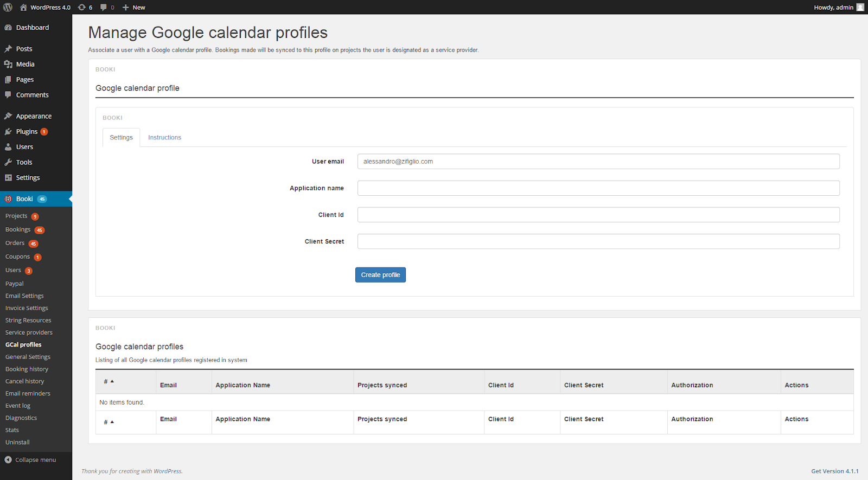The width and height of the screenshot is (868, 480).
Task: Click the sort arrow in table header # column
Action: (x=112, y=381)
